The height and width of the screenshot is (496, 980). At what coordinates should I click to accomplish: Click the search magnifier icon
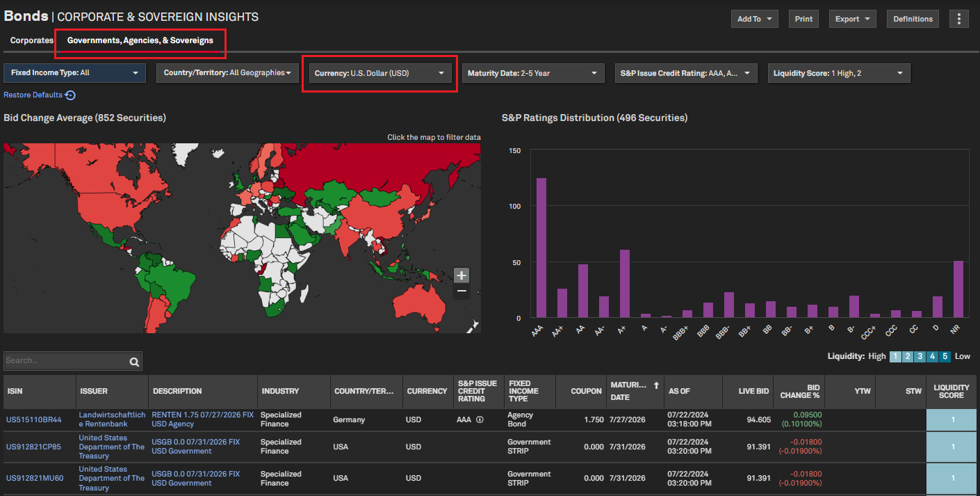coord(134,361)
